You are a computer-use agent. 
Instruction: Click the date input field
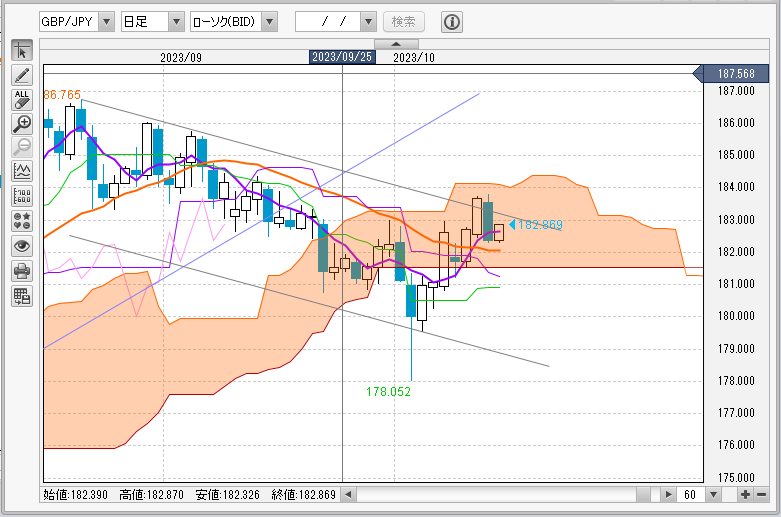coord(328,22)
